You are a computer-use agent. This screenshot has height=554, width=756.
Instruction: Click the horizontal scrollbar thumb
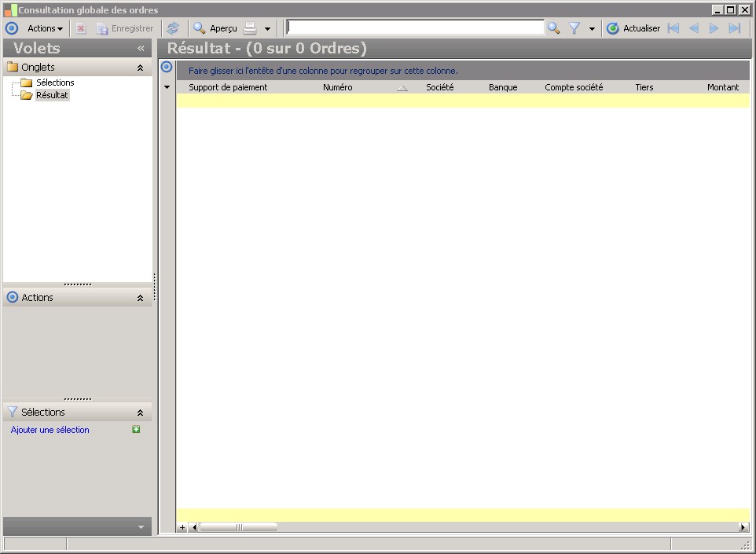[239, 527]
